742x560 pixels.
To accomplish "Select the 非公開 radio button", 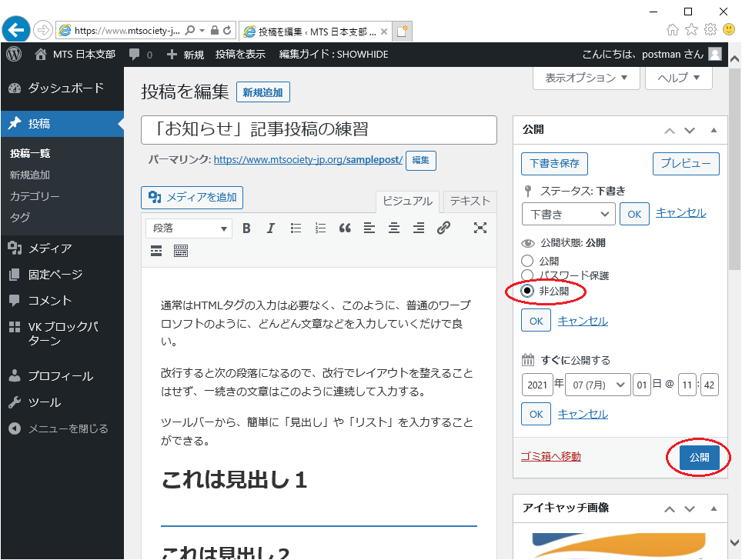I will 528,292.
